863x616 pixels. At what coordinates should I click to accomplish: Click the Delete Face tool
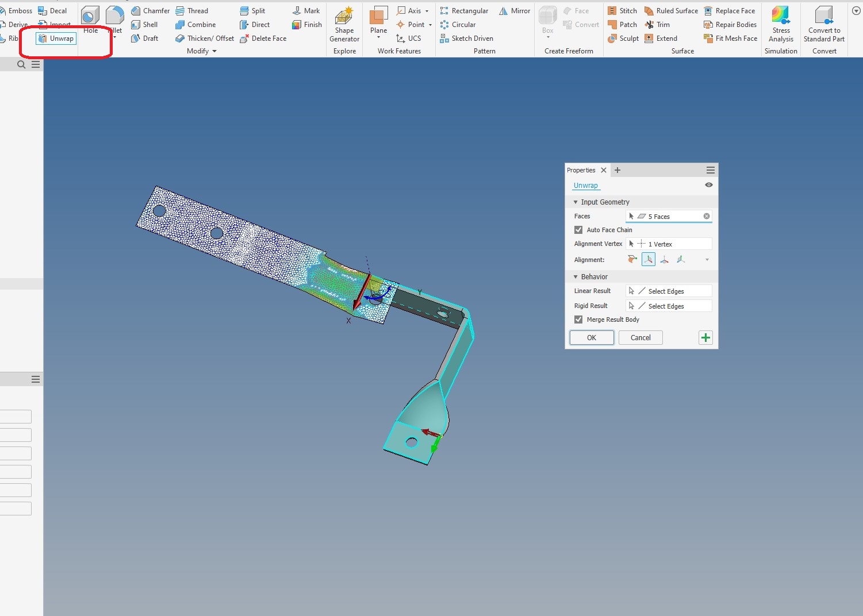tap(263, 38)
